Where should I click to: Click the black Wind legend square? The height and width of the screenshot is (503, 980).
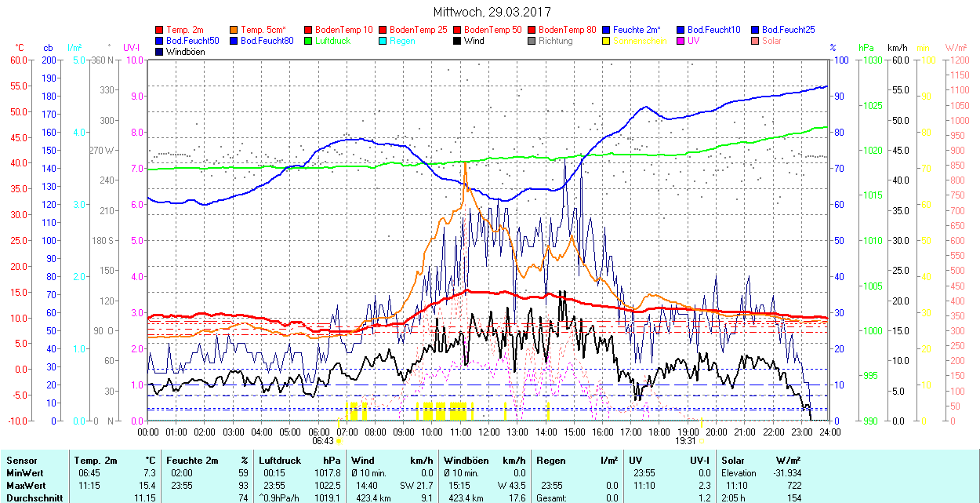pos(458,41)
